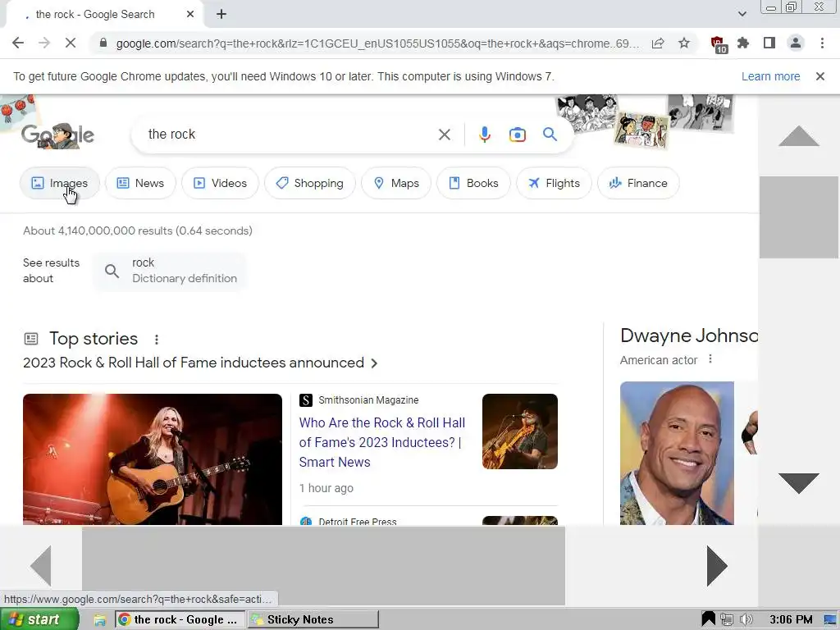Viewport: 840px width, 630px height.
Task: Open the Extensions puzzle icon
Action: click(743, 43)
